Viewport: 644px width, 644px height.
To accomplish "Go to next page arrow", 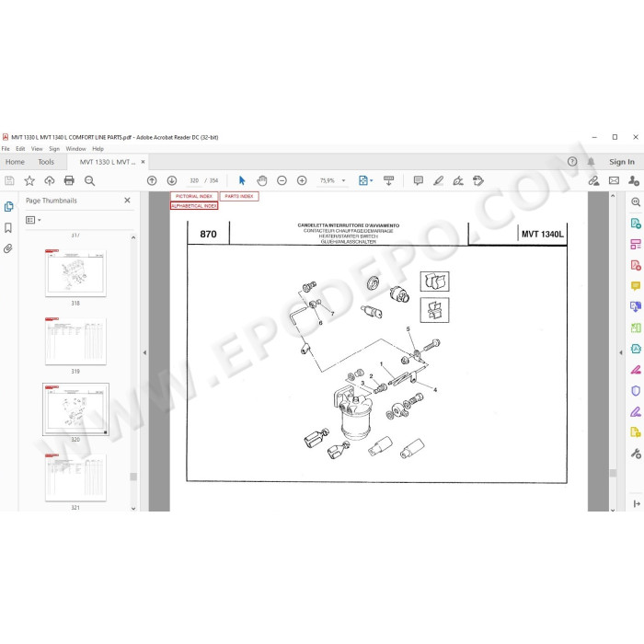I will [x=172, y=180].
